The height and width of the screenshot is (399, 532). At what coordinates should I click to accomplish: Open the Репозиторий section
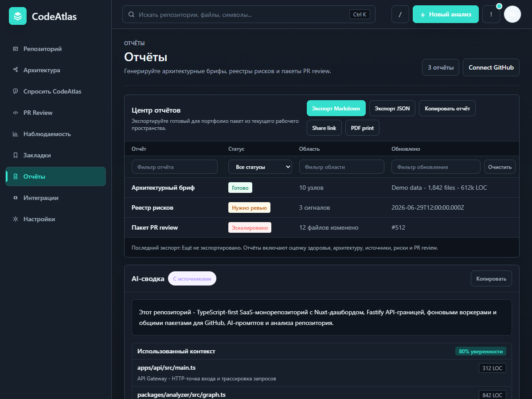(56, 49)
